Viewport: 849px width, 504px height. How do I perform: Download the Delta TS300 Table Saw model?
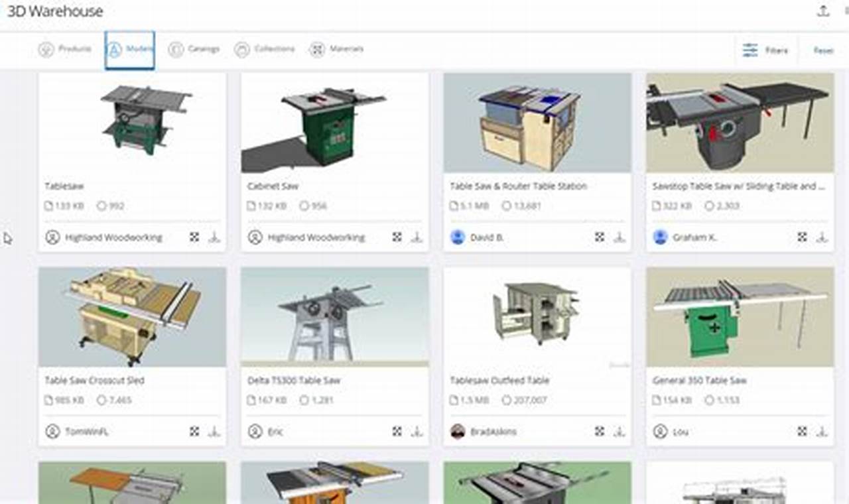417,431
